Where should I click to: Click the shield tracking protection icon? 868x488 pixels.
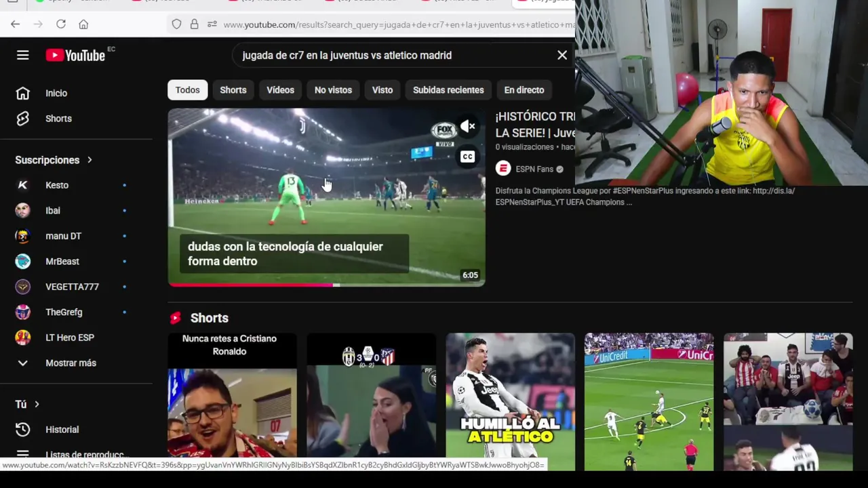click(x=176, y=24)
